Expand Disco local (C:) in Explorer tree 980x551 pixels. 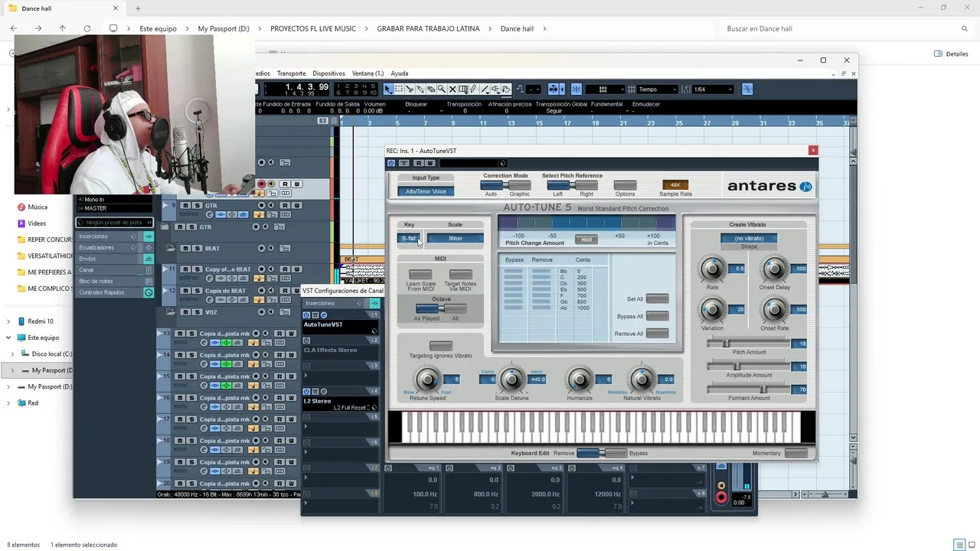(x=12, y=354)
